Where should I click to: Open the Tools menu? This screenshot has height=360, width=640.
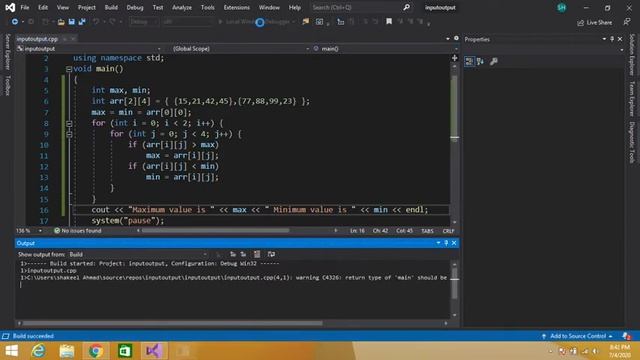[207, 7]
